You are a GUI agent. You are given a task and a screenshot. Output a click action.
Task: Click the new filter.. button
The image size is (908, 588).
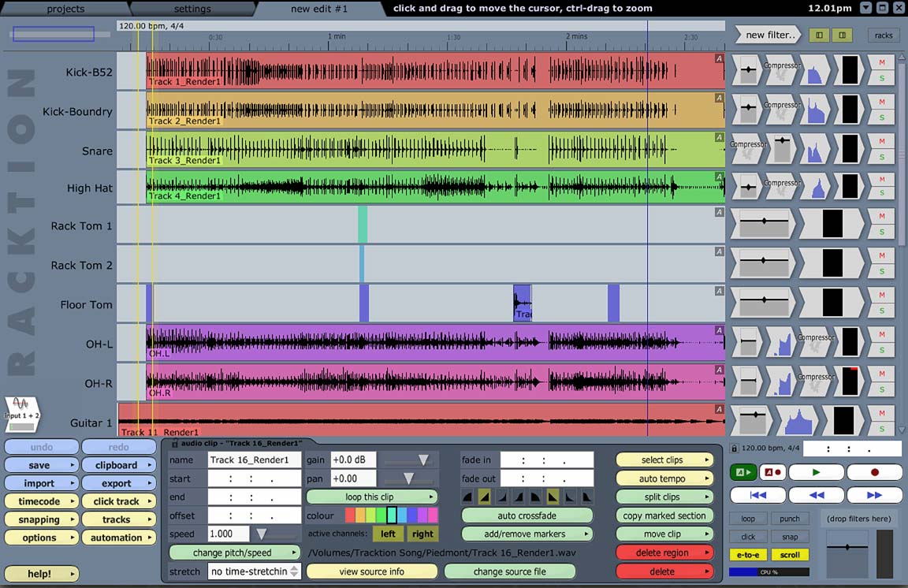pyautogui.click(x=768, y=35)
